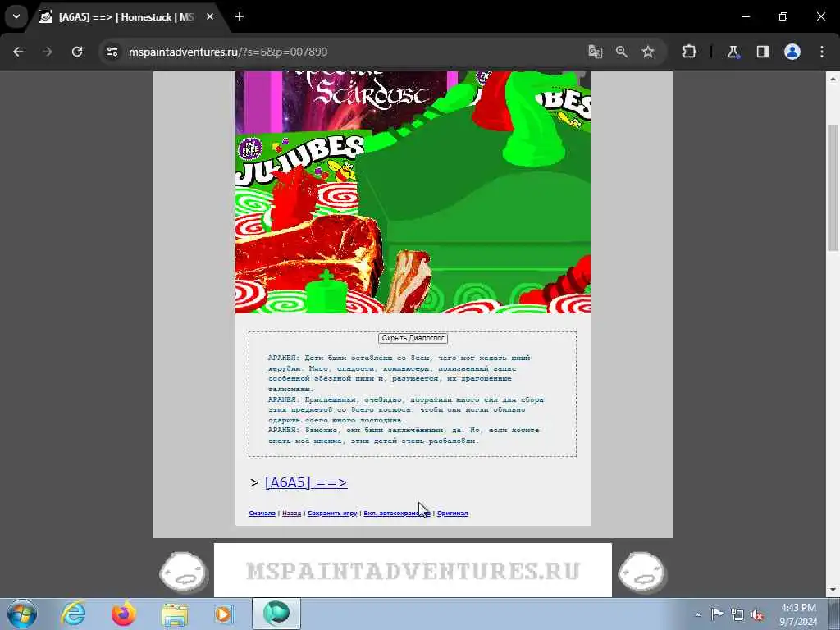The height and width of the screenshot is (630, 840).
Task: Open the Windows Start menu
Action: 22,614
